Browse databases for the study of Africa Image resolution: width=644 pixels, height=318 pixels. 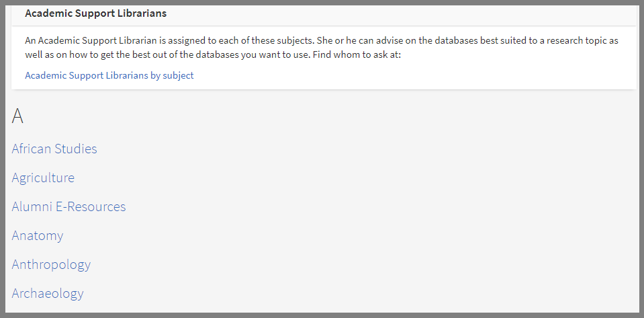click(54, 149)
